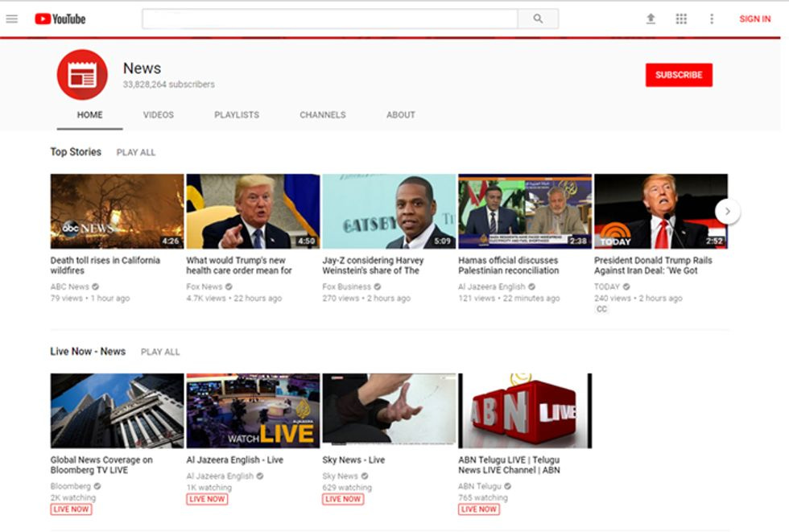Image resolution: width=789 pixels, height=532 pixels.
Task: Open the ABOUT tab
Action: [401, 114]
